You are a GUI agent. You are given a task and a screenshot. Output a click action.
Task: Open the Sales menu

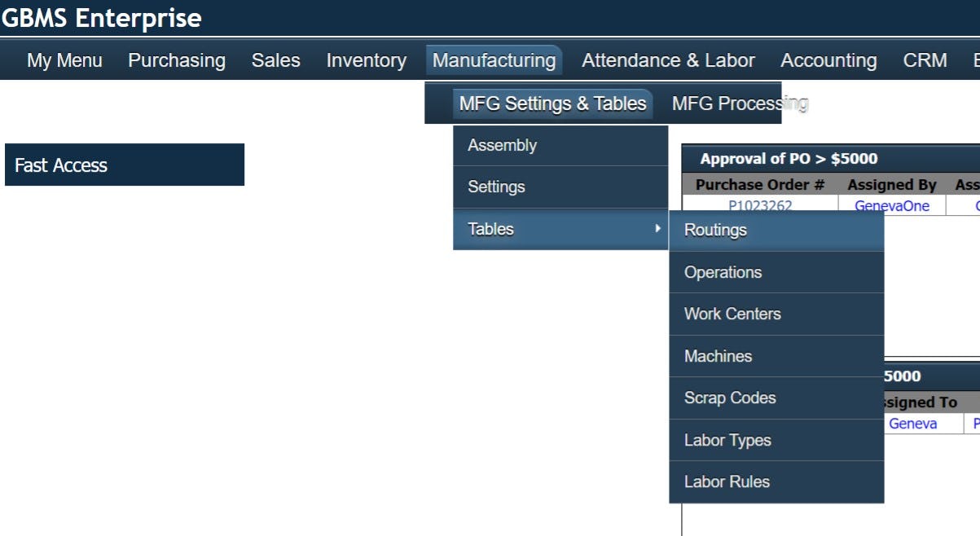click(x=275, y=59)
